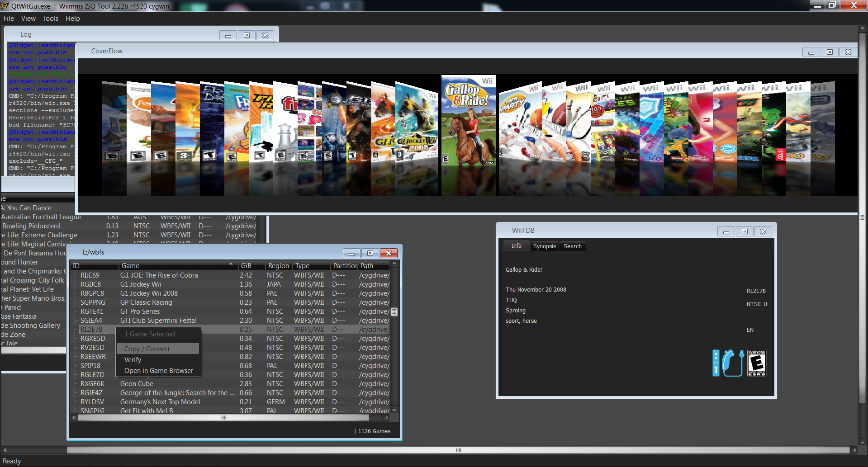Screen dimensions: 868x467
Task: Select the GP Classic Racing row
Action: pyautogui.click(x=231, y=302)
